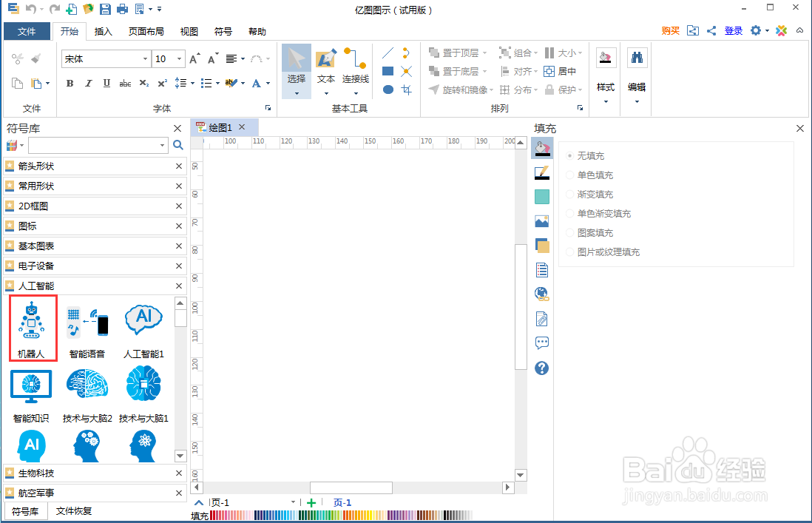Pick a blue swatch from the color bar
Screen dimensions: 812x523
pos(274,515)
